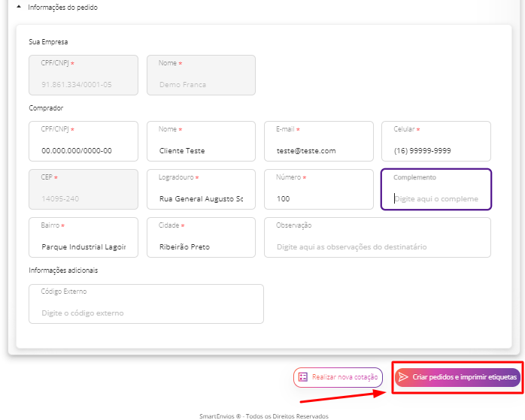Image resolution: width=525 pixels, height=420 pixels.
Task: Click the Sua Empresa CPF/CNPJ field
Action: 83,75
